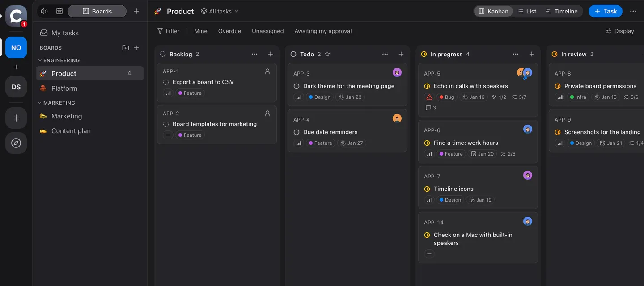Create new board folder icon
This screenshot has width=644, height=286.
click(126, 48)
